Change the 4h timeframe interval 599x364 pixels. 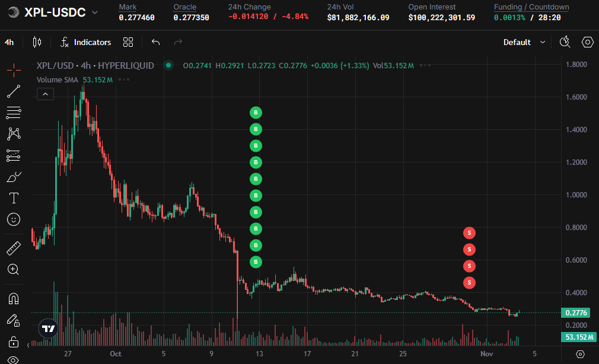9,42
